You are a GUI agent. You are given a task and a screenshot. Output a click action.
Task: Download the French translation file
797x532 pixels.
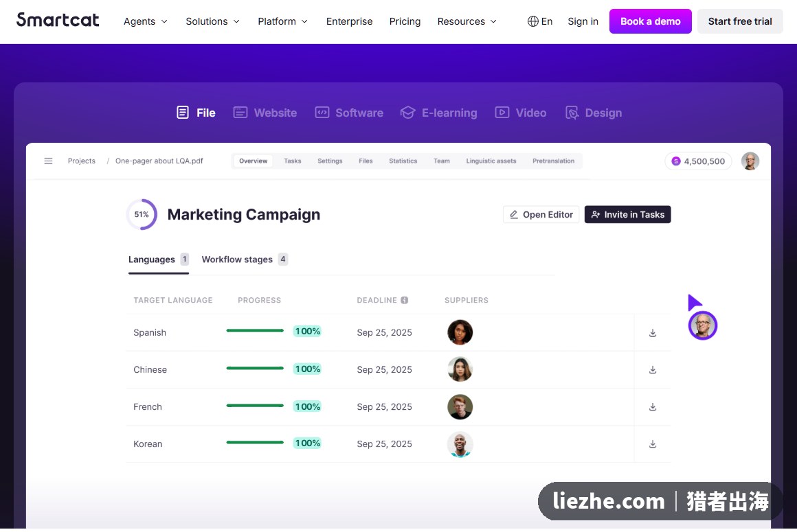tap(653, 407)
